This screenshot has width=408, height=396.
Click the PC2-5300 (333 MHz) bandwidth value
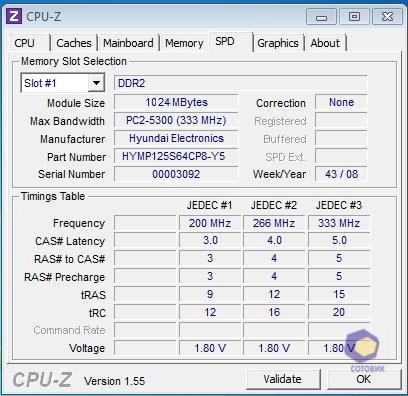tap(176, 120)
